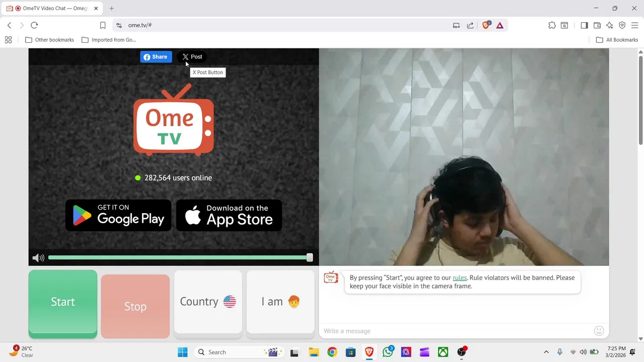Open WhatsApp from taskbar
Image resolution: width=644 pixels, height=362 pixels.
tap(388, 352)
